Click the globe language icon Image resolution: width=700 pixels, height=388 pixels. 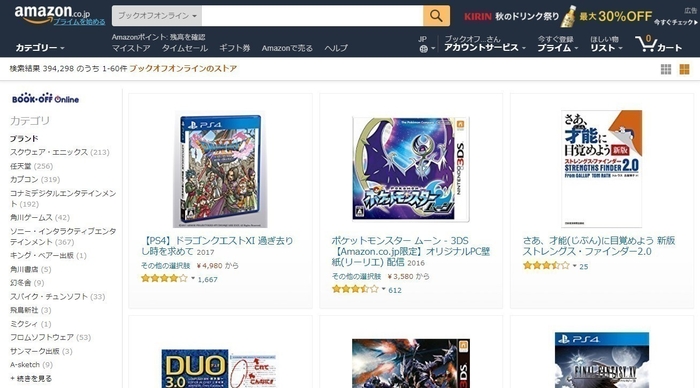point(423,49)
